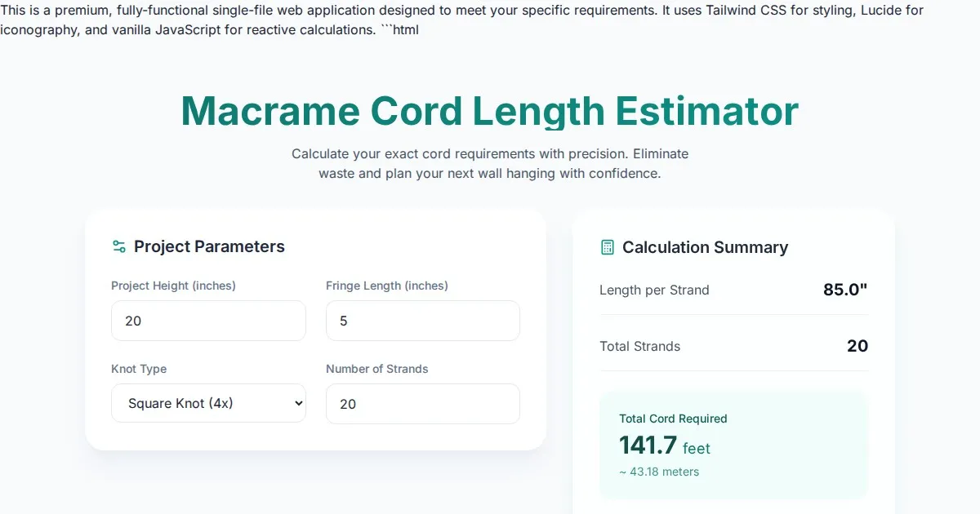
Task: Click the Number of Strands label
Action: [377, 369]
